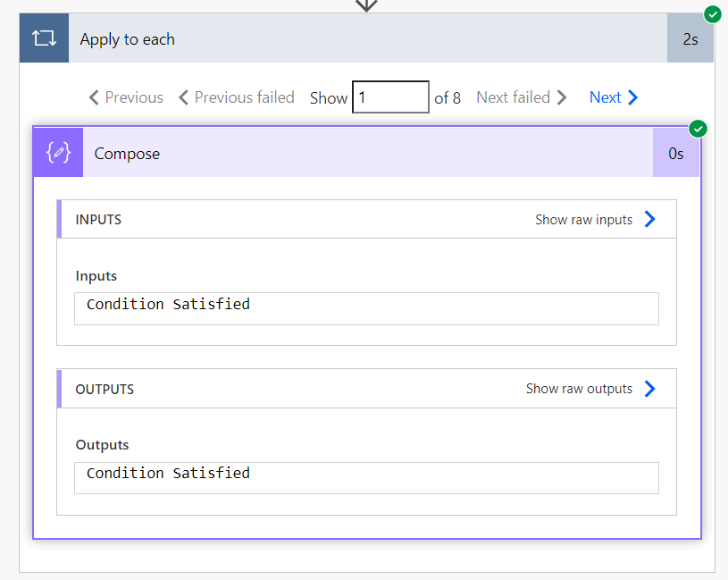728x580 pixels.
Task: Jump to Next failed iteration
Action: tap(522, 97)
